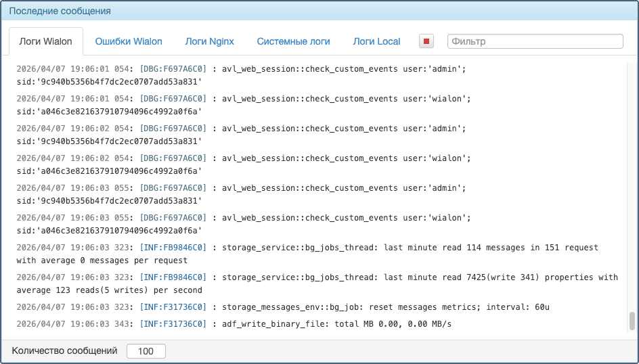Show the Системные логи tab
Screen dimensions: 639x364
click(293, 41)
